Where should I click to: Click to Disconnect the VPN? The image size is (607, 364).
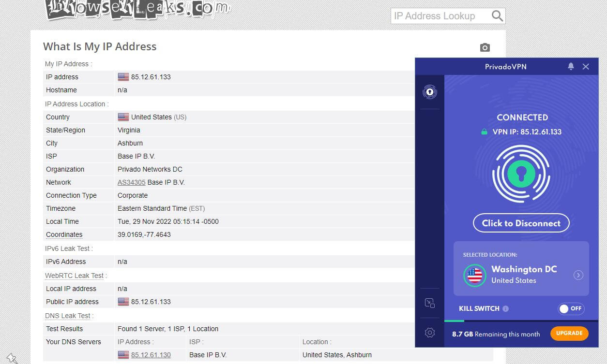521,223
